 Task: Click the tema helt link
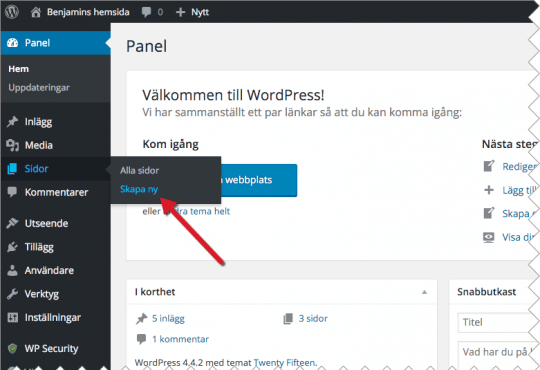coord(209,211)
